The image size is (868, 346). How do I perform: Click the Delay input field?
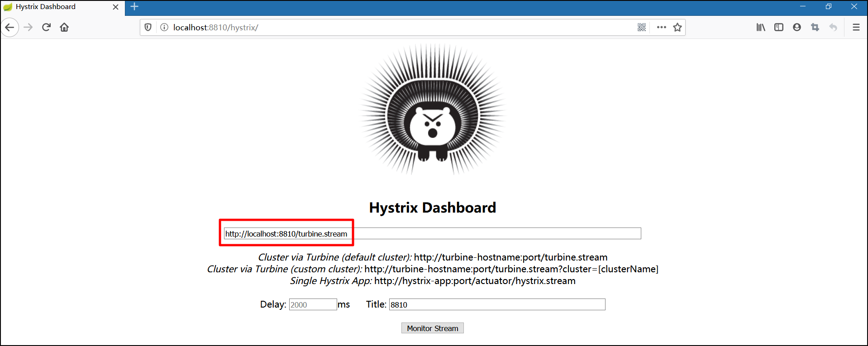coord(313,304)
